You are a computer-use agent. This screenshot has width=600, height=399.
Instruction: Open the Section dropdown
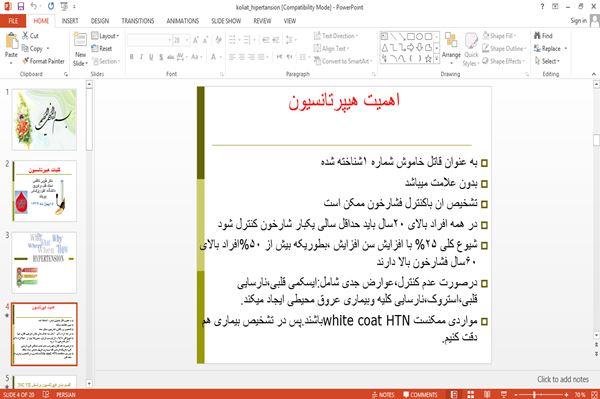pos(106,61)
